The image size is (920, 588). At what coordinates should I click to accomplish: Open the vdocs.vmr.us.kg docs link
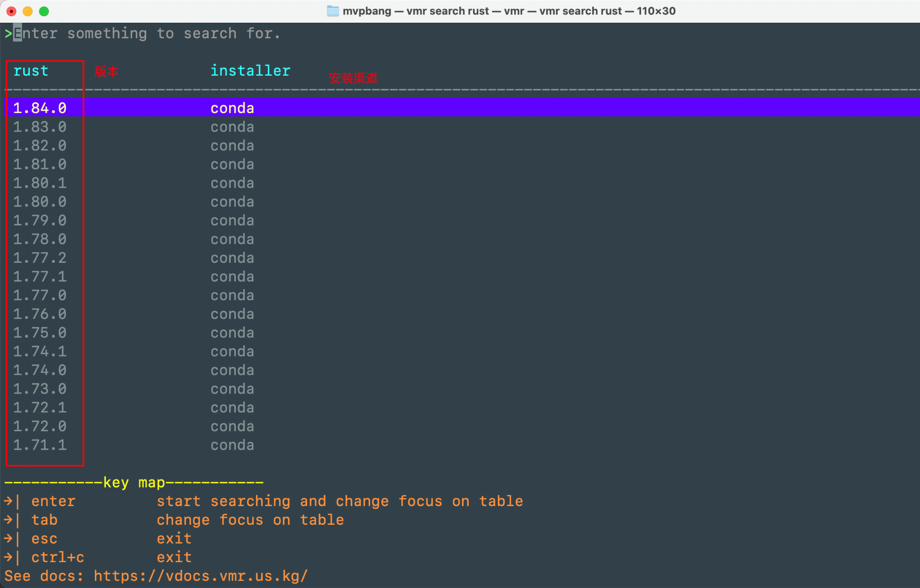pyautogui.click(x=201, y=576)
